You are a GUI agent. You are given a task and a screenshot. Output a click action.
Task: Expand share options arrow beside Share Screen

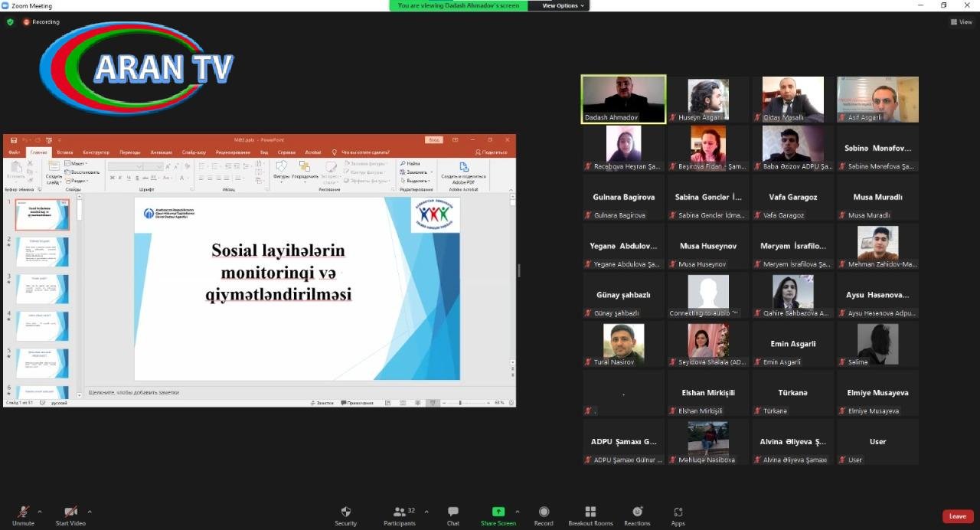tap(518, 512)
